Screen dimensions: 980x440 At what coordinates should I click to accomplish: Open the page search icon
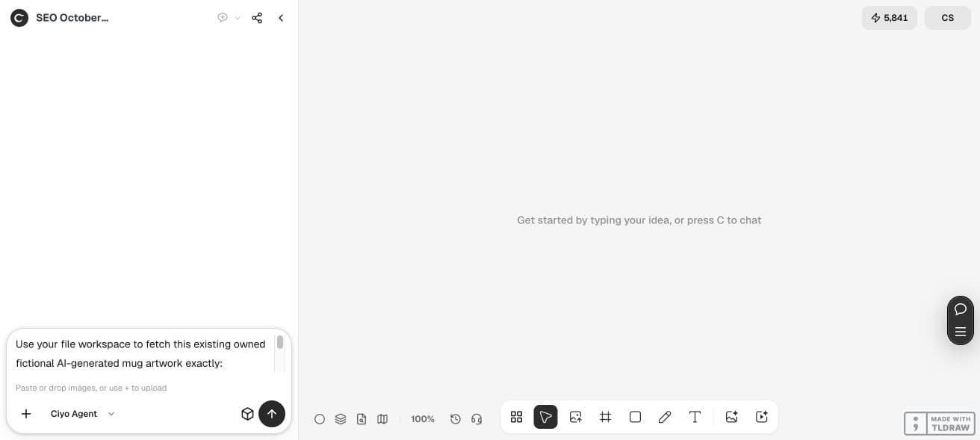coord(362,419)
